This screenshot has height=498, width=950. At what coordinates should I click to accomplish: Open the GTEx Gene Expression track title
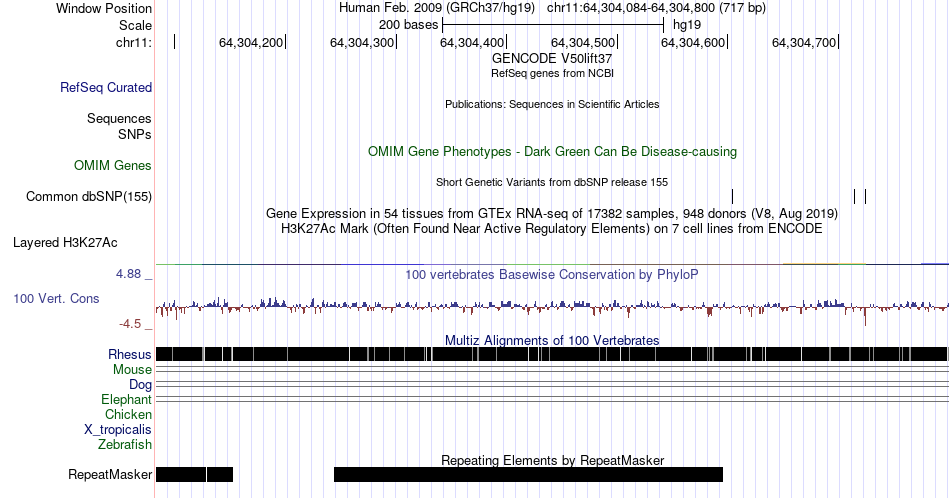coord(552,214)
